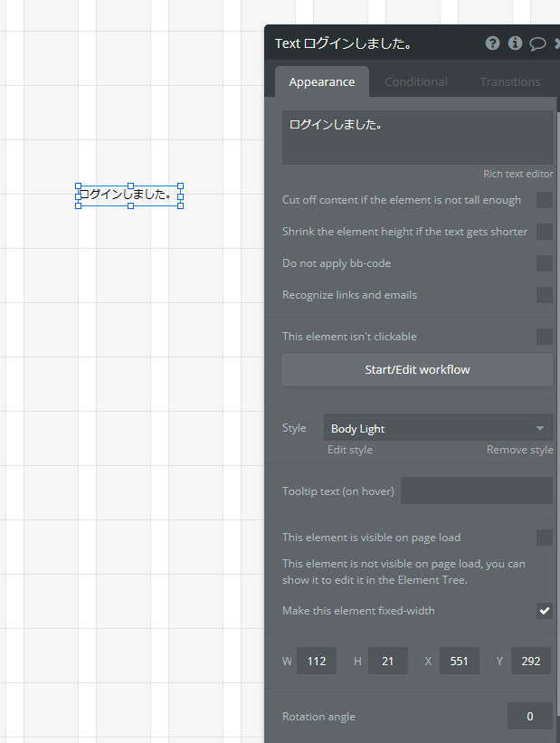Check This element isn't clickable box

click(x=545, y=337)
